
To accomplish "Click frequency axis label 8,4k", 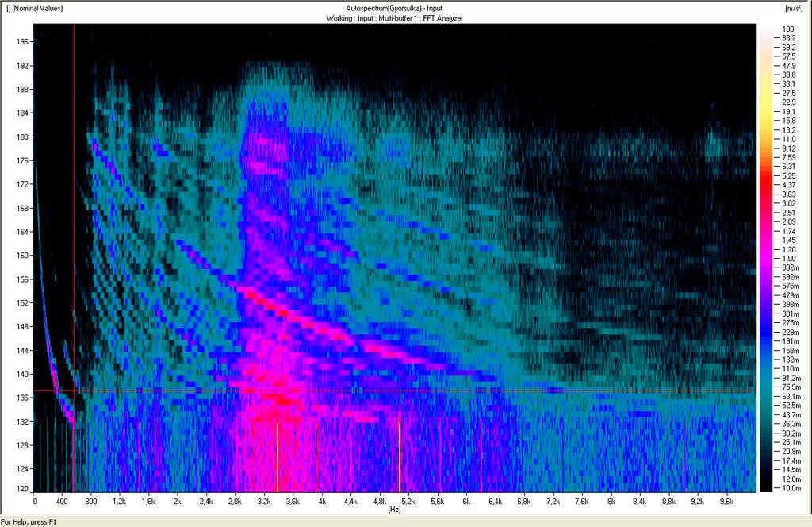I will tap(640, 502).
